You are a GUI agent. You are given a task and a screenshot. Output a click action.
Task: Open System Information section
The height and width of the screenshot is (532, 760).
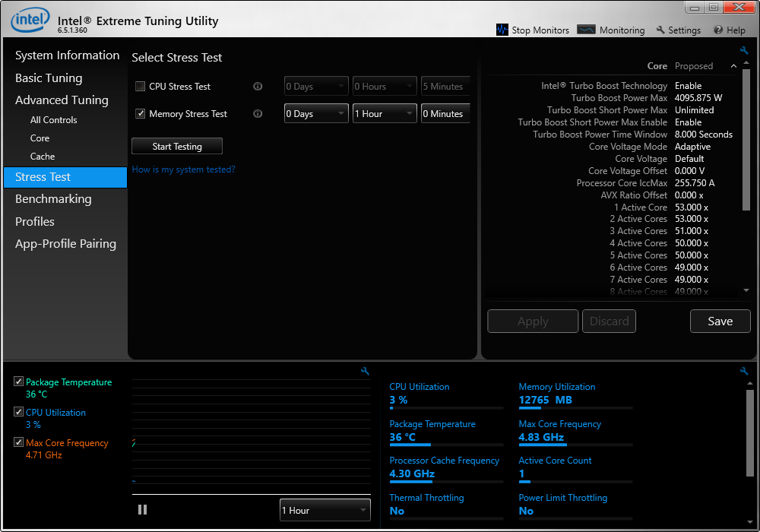pos(67,55)
